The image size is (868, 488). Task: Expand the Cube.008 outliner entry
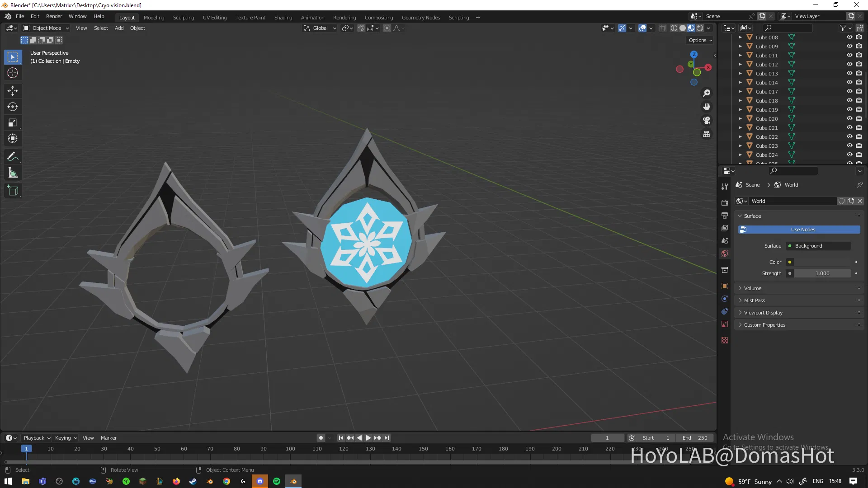[740, 37]
